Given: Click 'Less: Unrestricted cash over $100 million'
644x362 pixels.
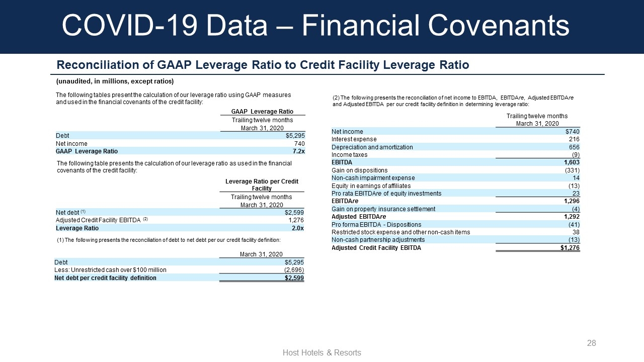Looking at the screenshot, I should click(x=110, y=270).
